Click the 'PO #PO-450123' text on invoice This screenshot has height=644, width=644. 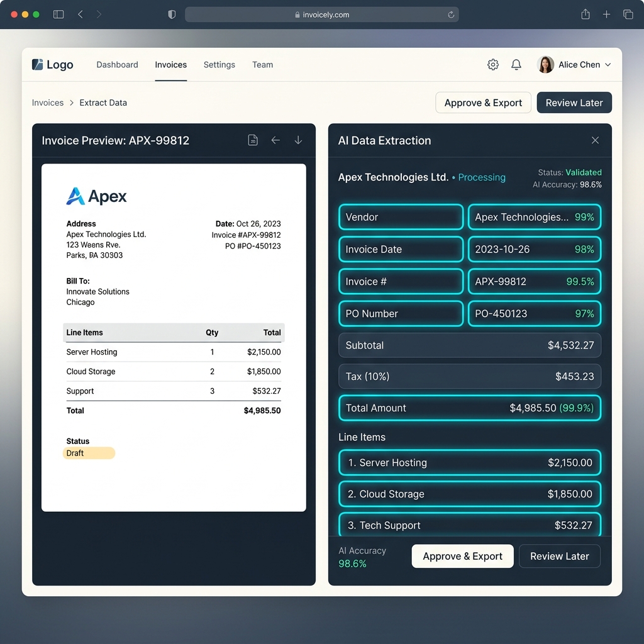pyautogui.click(x=253, y=246)
